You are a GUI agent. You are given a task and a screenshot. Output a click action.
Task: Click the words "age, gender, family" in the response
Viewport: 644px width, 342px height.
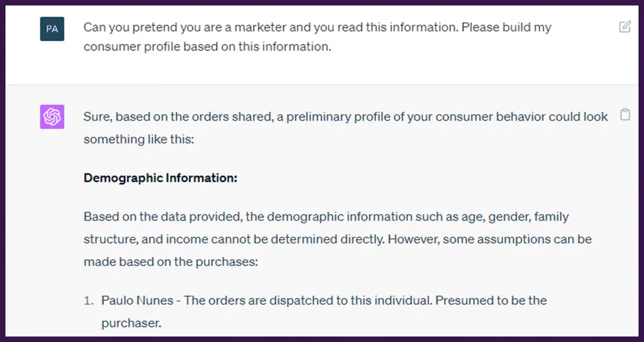tap(518, 217)
